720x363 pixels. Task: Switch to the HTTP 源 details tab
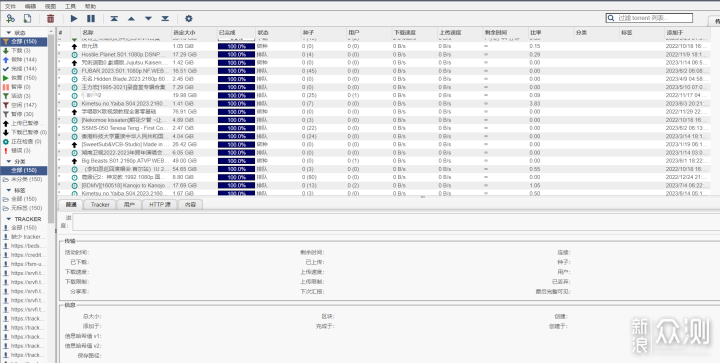(x=160, y=205)
